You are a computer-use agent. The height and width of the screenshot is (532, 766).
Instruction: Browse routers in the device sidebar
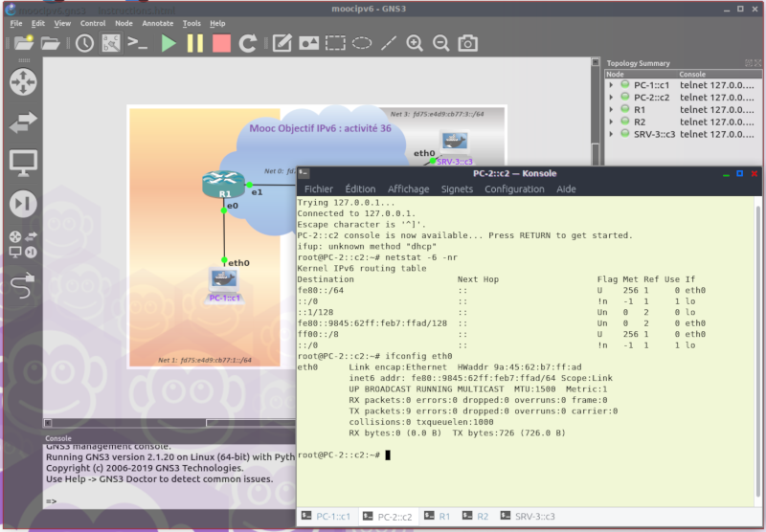point(23,81)
